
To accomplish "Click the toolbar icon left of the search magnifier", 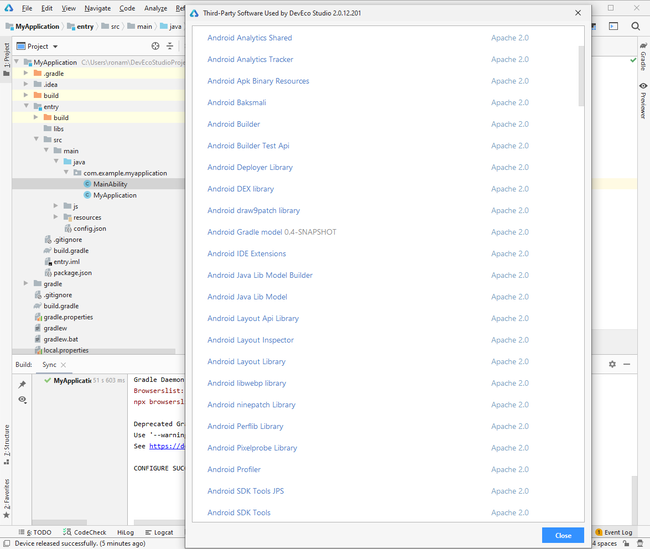I will (614, 26).
